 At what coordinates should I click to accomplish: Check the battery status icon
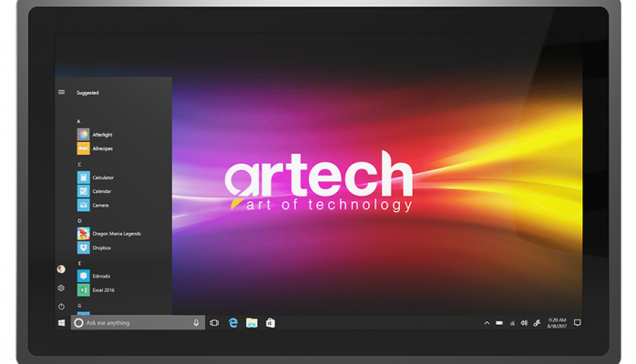coord(499,323)
